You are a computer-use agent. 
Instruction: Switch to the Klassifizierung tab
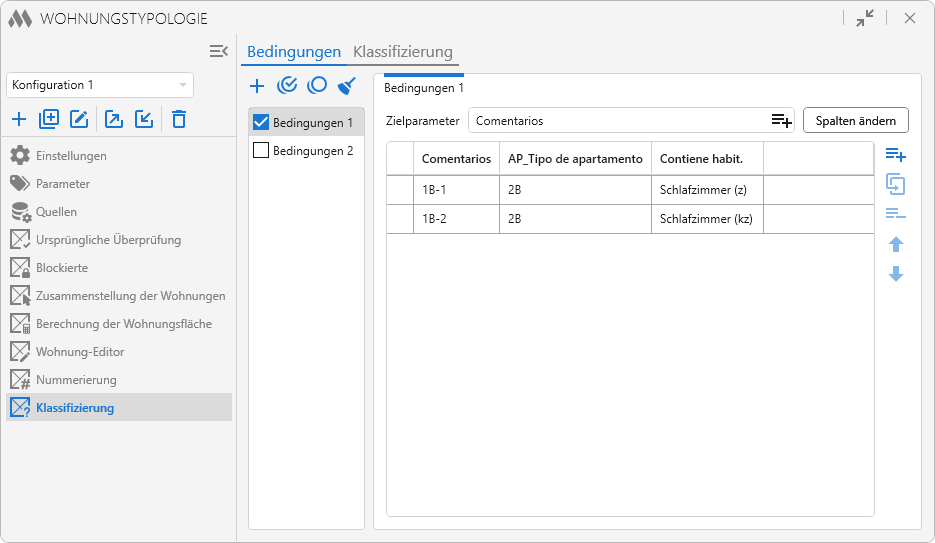(403, 52)
